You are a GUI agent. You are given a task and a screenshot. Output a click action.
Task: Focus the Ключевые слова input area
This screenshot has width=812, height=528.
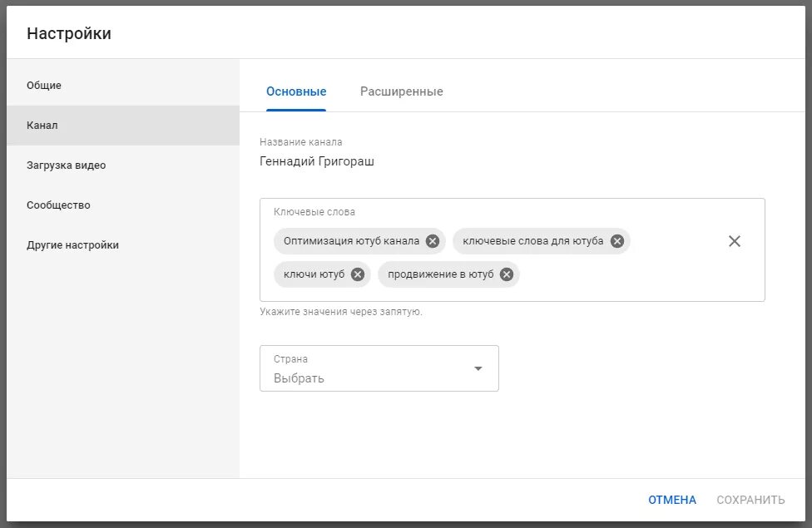point(512,250)
